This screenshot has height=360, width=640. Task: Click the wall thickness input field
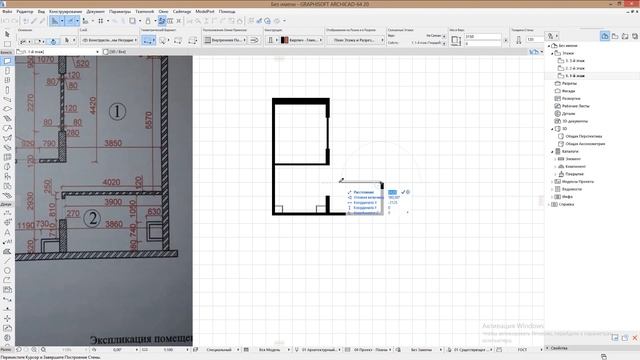535,40
